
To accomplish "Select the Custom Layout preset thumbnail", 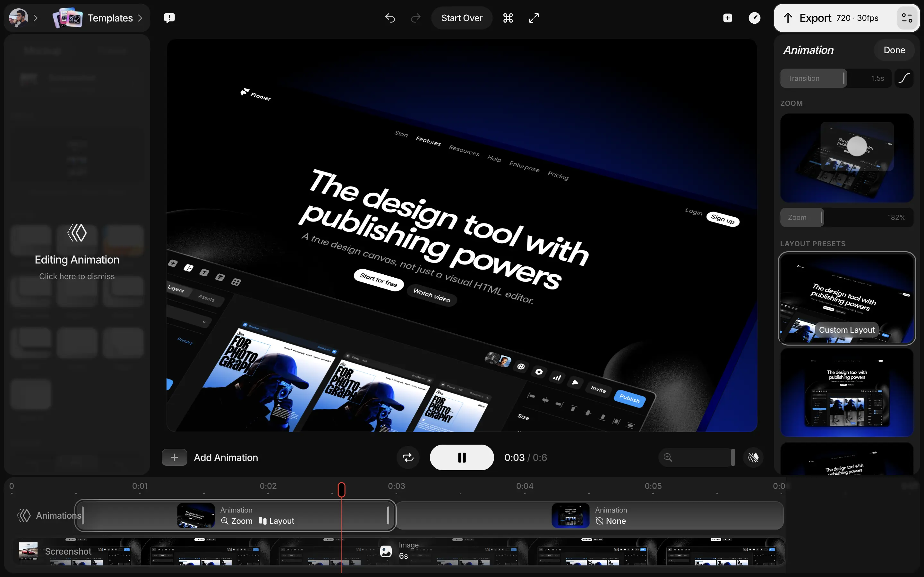I will click(x=846, y=298).
